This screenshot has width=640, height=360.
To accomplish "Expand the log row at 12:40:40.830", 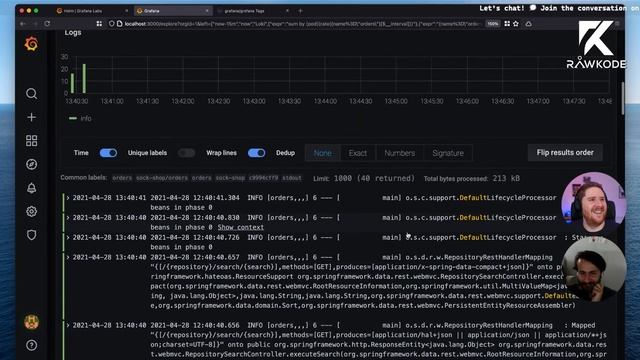I will 68,218.
